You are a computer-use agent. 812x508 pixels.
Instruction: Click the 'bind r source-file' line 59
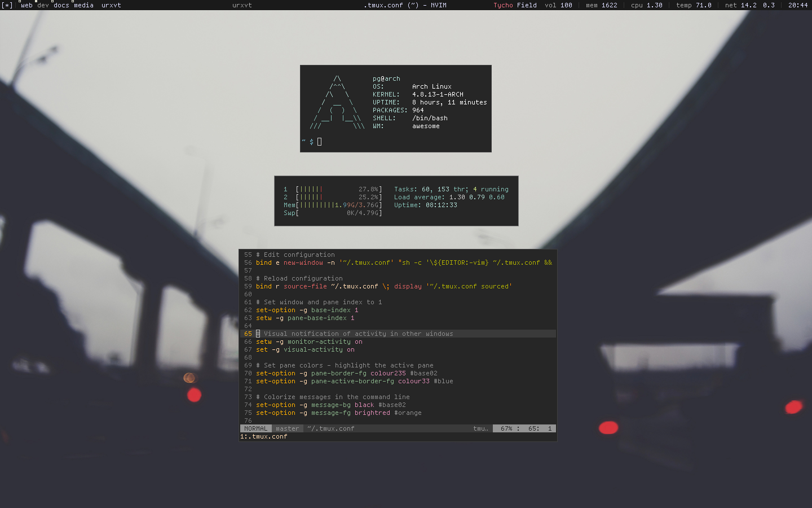384,286
